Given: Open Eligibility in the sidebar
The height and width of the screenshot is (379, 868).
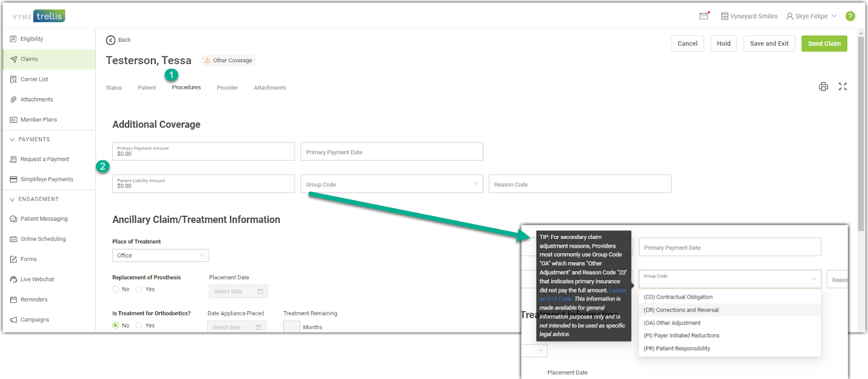Looking at the screenshot, I should tap(31, 39).
